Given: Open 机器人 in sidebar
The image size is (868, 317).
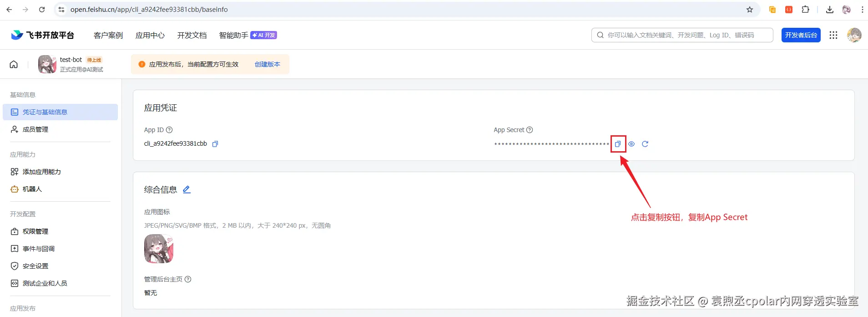Looking at the screenshot, I should click(x=60, y=189).
